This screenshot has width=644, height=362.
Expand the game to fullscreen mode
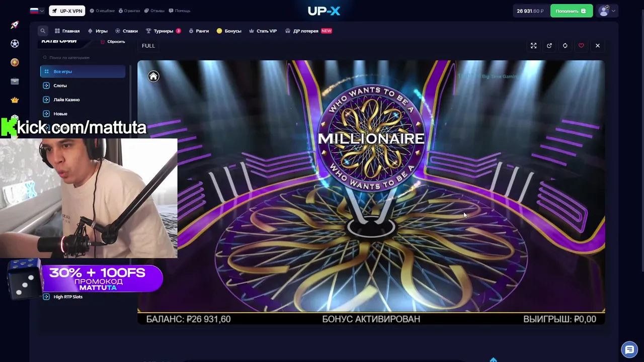533,46
